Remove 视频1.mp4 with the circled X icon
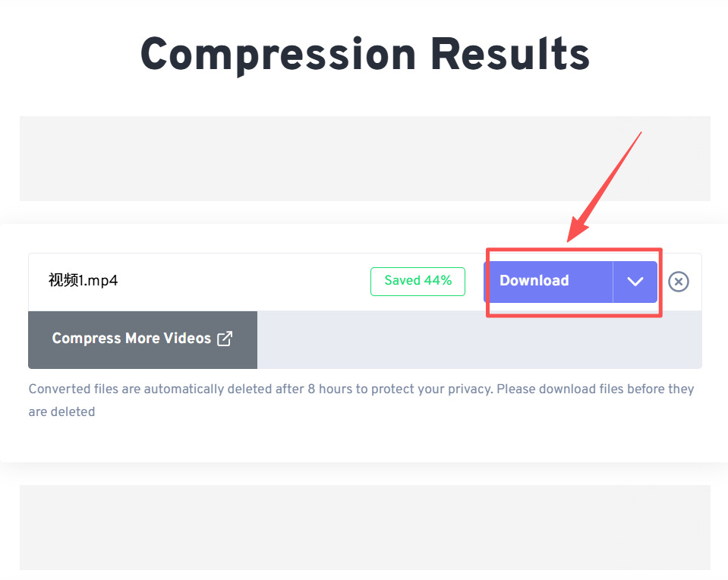Viewport: 728px width, 580px height. click(x=679, y=282)
